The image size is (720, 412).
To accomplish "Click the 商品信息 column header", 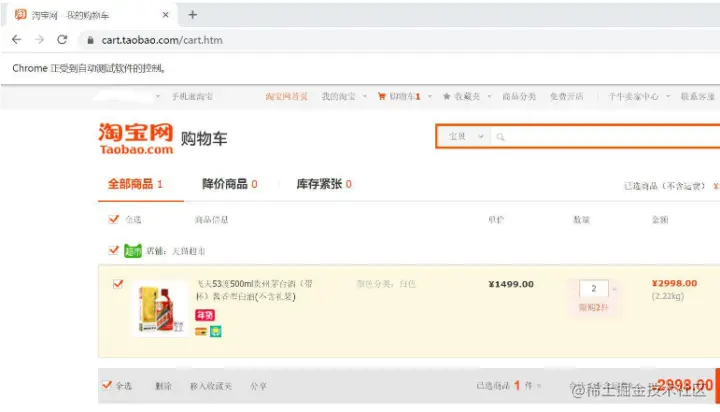I will pos(211,220).
